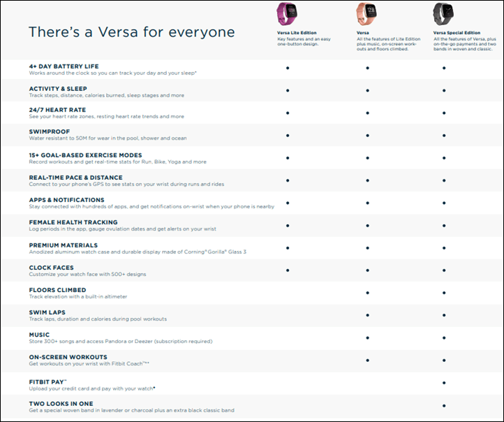504x422 pixels.
Task: Click the Swim Laps dot under Special Edition
Action: (x=444, y=315)
